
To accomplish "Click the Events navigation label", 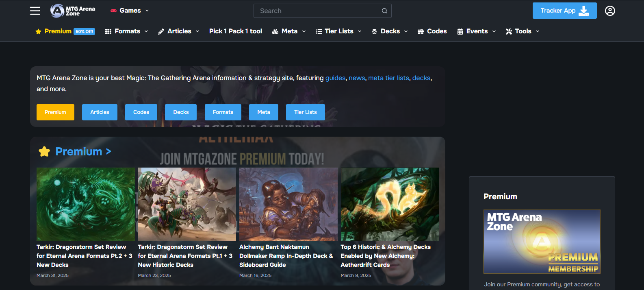I will 477,31.
